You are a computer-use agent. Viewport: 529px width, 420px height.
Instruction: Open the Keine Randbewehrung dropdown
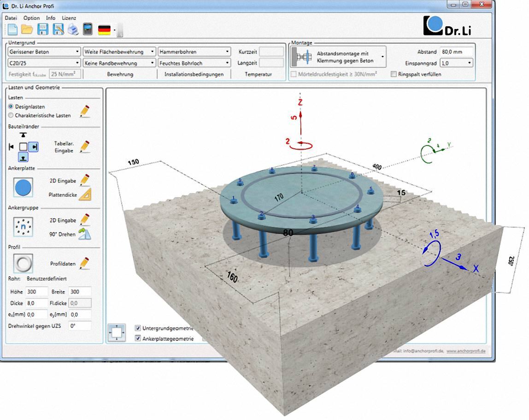click(x=119, y=63)
